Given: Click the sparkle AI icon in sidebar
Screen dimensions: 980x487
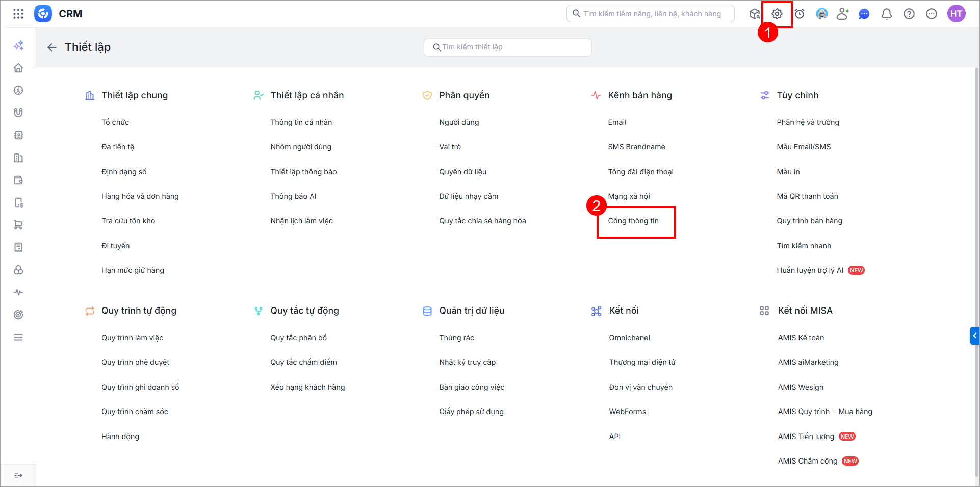Looking at the screenshot, I should 18,45.
